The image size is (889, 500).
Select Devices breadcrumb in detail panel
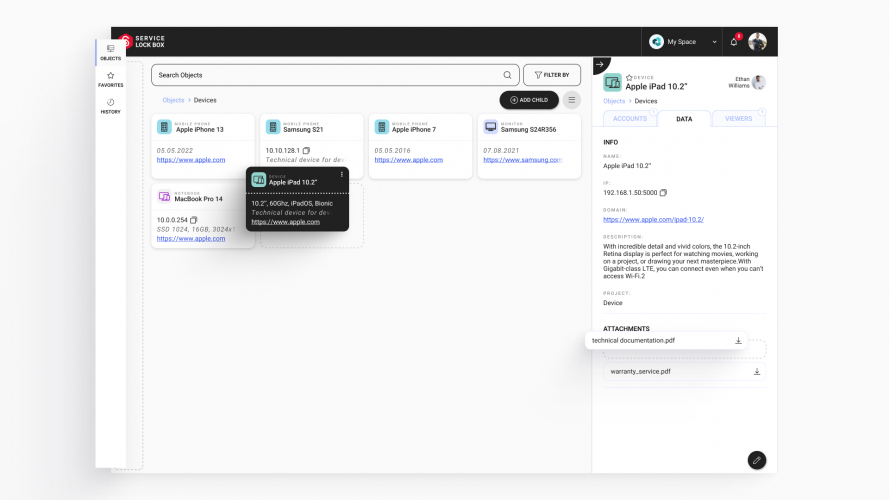(x=646, y=101)
